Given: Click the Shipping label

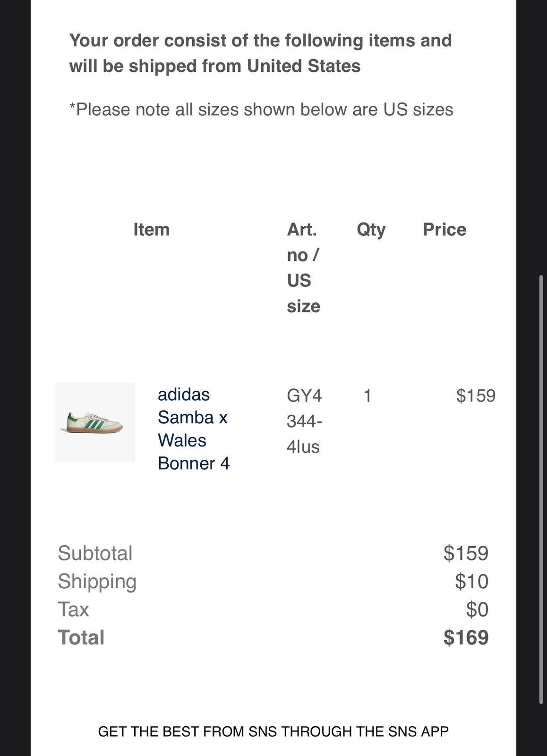Looking at the screenshot, I should (x=97, y=582).
